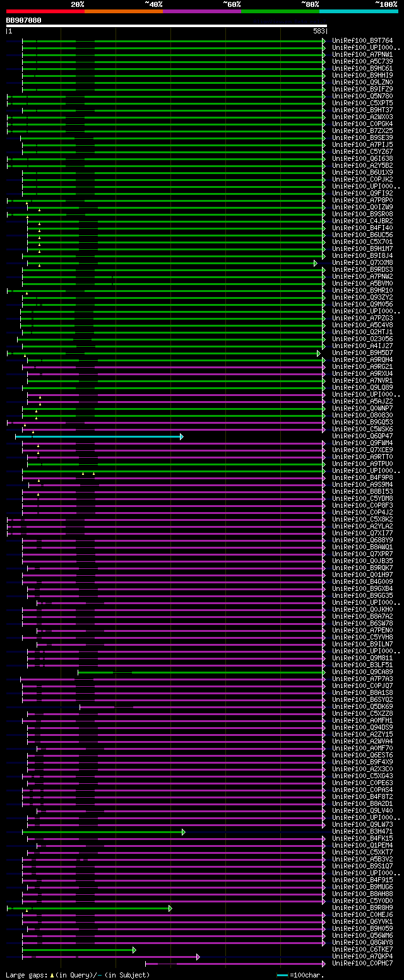Viewport: 404px width, 980px height.
Task: Open hit UniRef100_A7PIJ5
Action: (362, 145)
